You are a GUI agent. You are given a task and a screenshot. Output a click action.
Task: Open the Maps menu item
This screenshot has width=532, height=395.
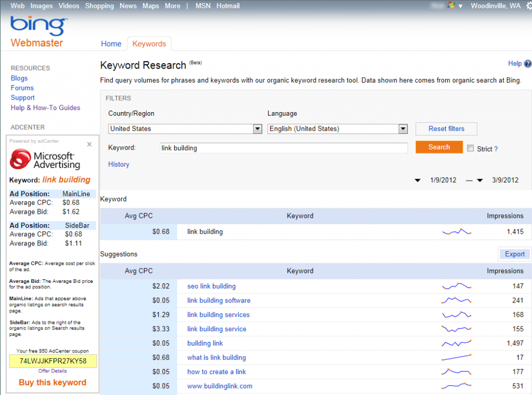click(151, 6)
